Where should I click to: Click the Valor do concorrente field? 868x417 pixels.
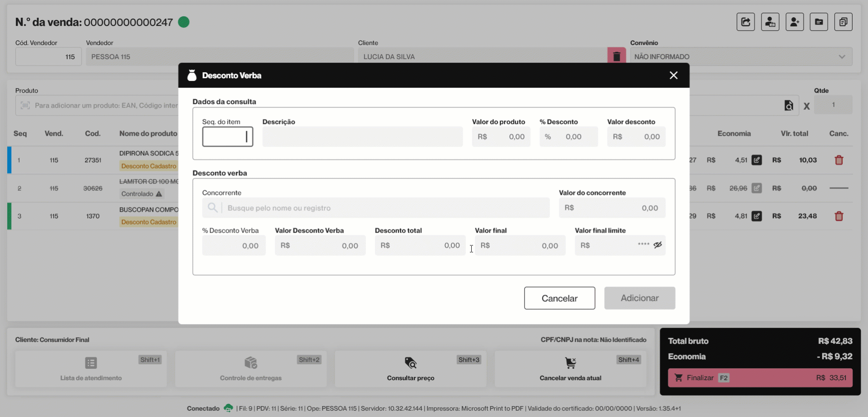612,208
